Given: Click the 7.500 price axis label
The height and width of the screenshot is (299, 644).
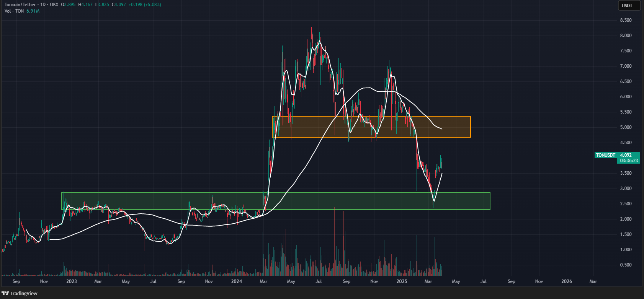Looking at the screenshot, I should [626, 51].
